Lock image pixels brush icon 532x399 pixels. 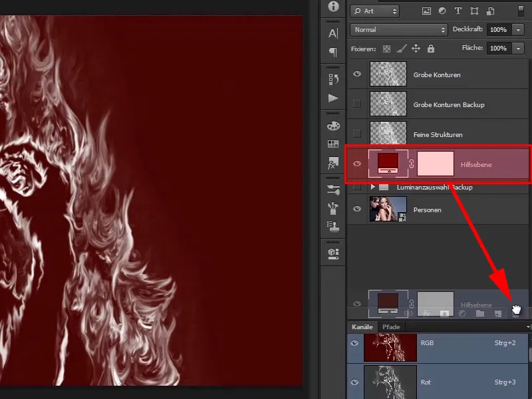point(402,49)
